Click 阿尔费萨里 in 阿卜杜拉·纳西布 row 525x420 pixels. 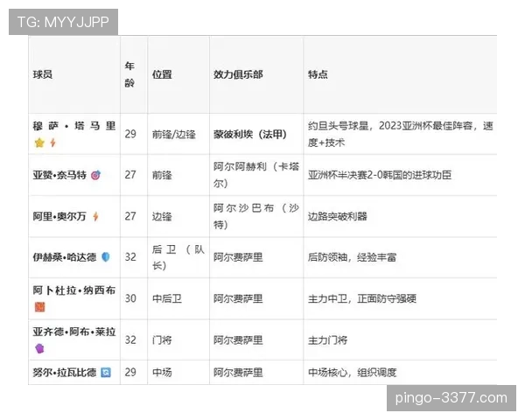pyautogui.click(x=238, y=298)
